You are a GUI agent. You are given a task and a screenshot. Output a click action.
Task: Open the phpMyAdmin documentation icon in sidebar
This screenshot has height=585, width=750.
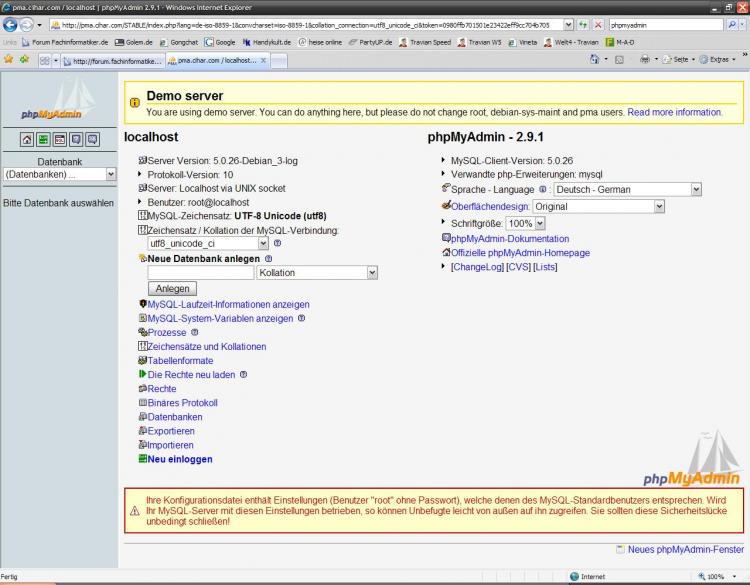[x=76, y=140]
